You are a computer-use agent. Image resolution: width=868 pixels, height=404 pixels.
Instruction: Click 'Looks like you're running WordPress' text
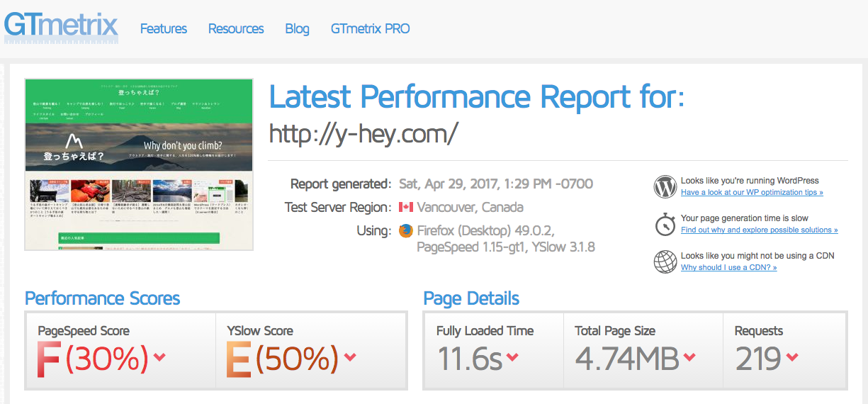coord(750,181)
